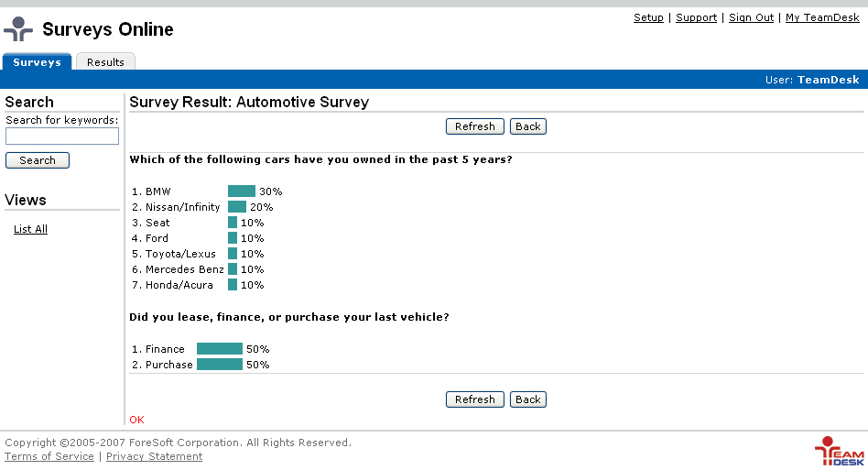Click the Surveys Online logo icon
868x470 pixels.
coord(18,29)
